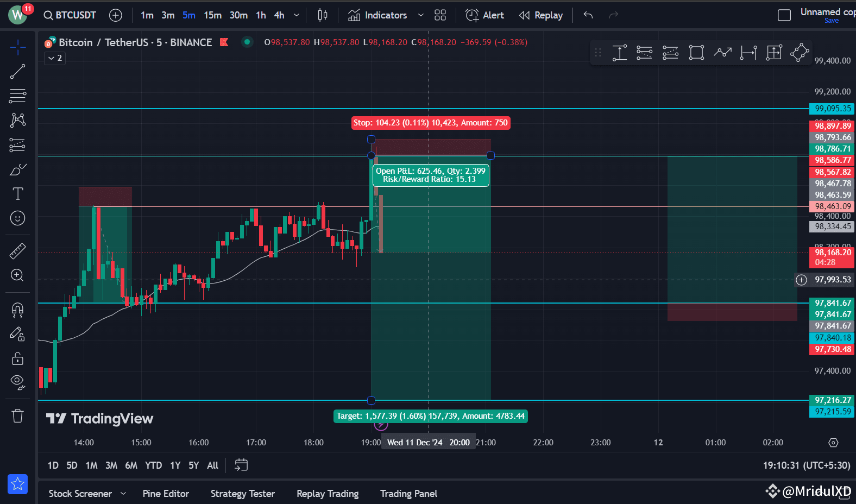This screenshot has height=504, width=856.
Task: Select the path polyline tool in floating toolbar
Action: 722,53
